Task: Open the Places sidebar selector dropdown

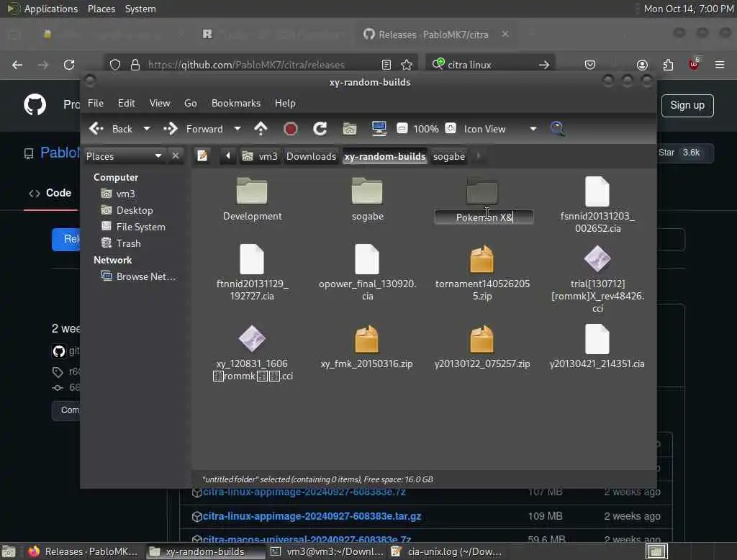Action: click(x=124, y=156)
